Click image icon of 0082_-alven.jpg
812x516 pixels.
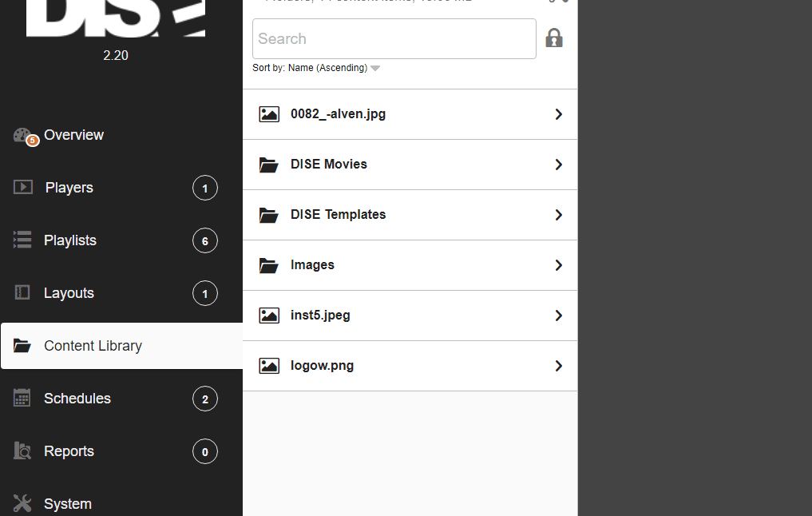pos(269,114)
